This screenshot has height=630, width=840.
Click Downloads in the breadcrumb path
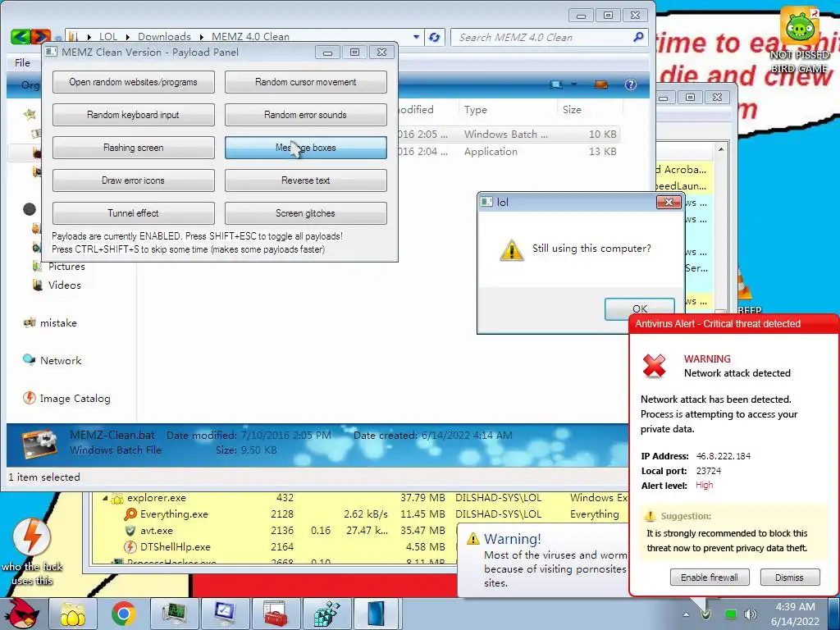pos(164,36)
